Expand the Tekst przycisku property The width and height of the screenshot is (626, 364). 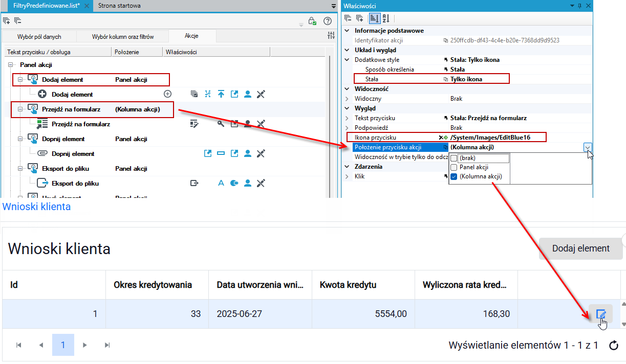347,118
